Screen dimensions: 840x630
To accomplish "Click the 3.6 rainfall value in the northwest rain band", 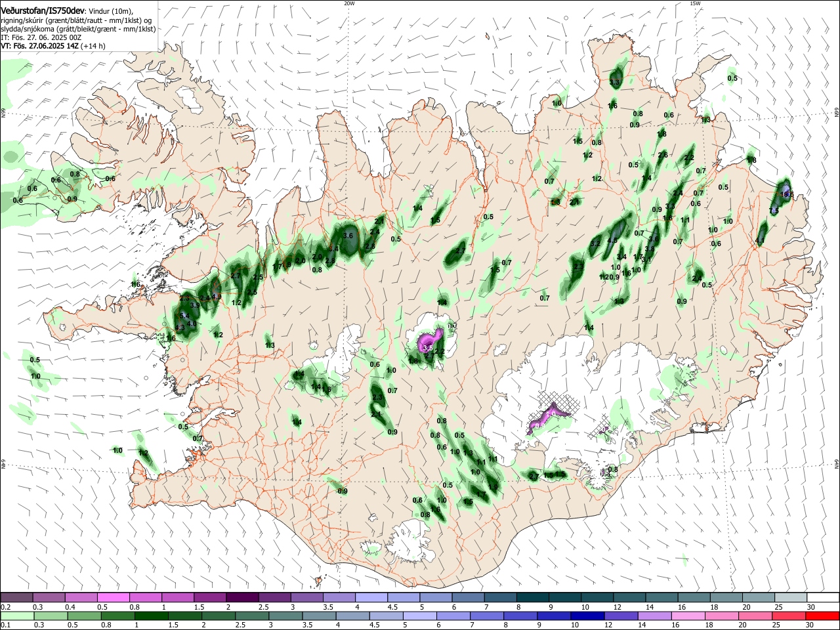I will click(348, 236).
